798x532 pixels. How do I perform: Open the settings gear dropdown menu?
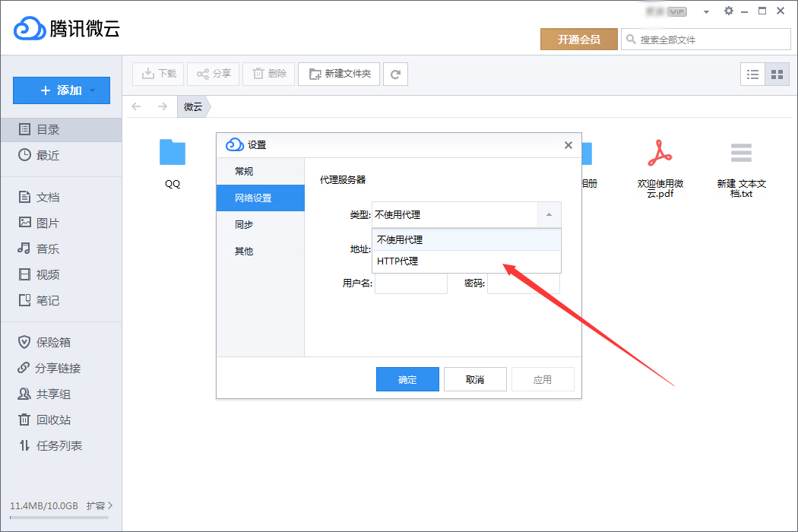727,11
